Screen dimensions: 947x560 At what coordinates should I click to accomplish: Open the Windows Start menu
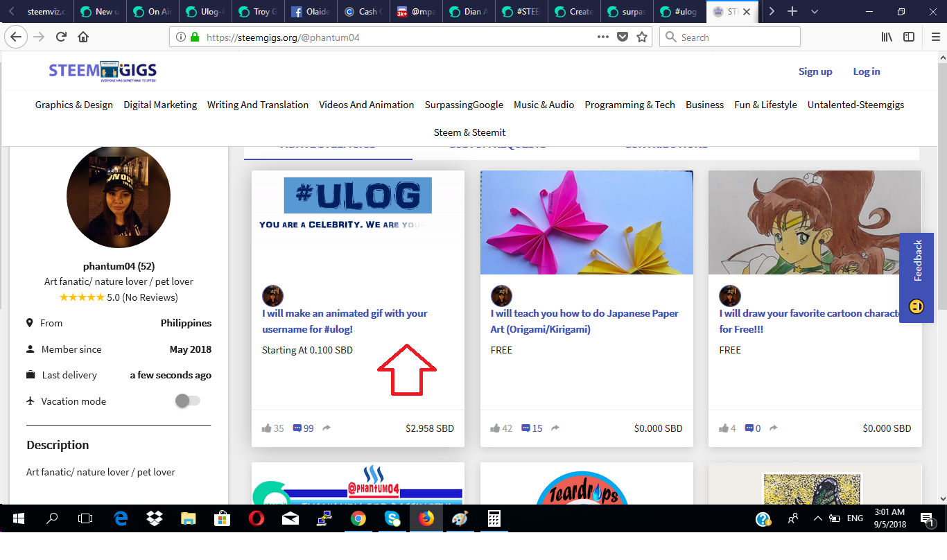coord(18,518)
